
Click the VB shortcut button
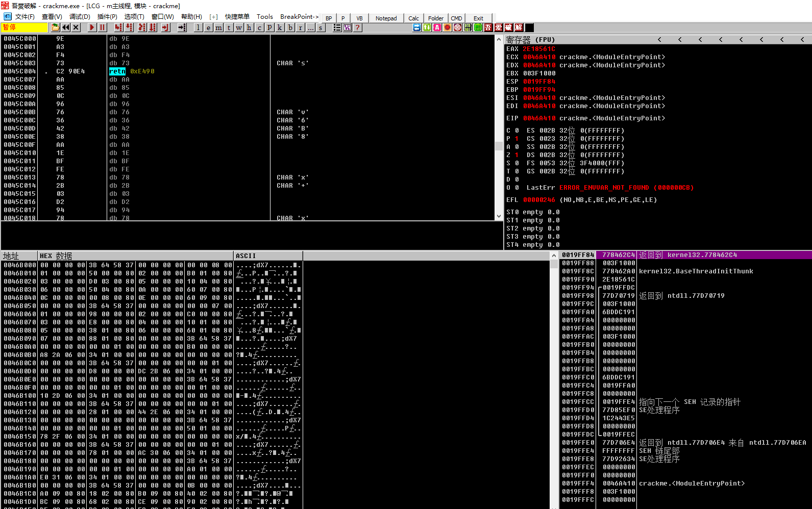[x=359, y=18]
